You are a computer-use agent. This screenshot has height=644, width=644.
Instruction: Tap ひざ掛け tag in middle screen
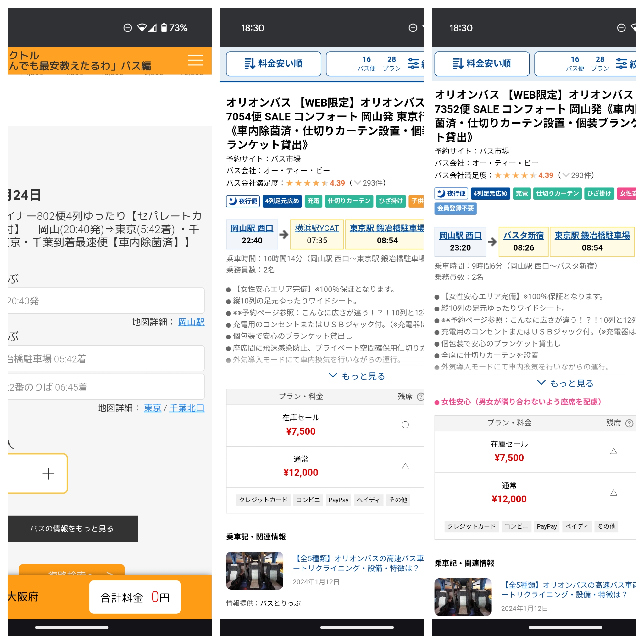pyautogui.click(x=391, y=201)
